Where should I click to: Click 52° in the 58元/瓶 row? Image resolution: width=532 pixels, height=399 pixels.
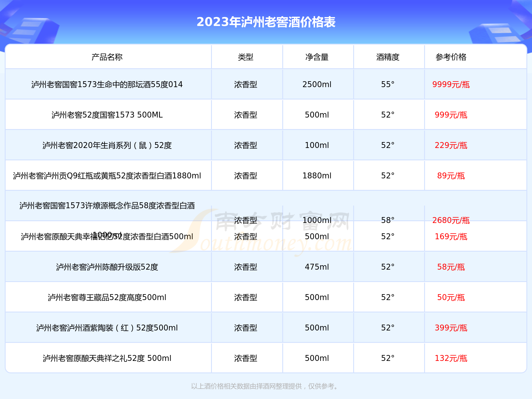click(388, 267)
